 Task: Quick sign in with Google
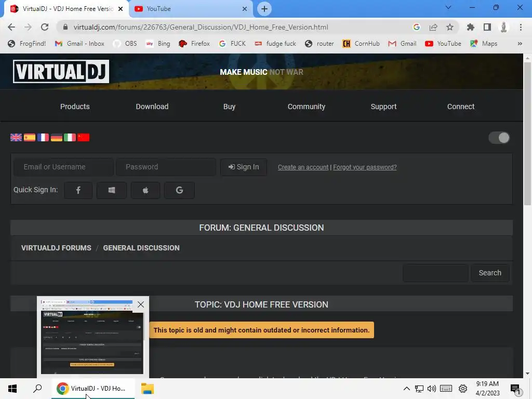point(179,190)
